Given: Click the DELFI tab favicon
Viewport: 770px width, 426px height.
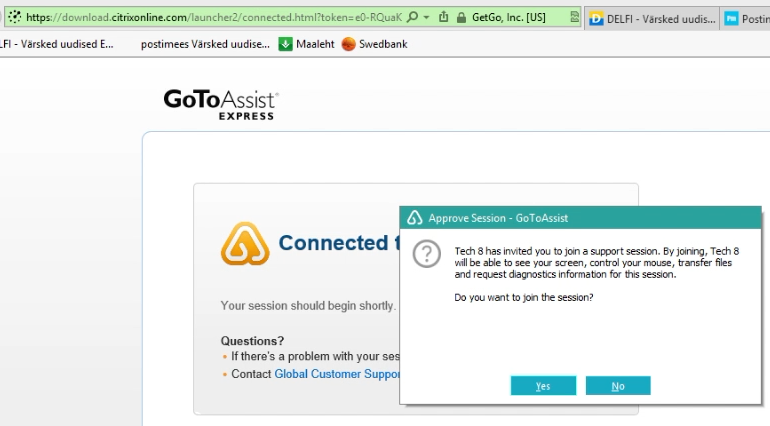Looking at the screenshot, I should (x=596, y=19).
